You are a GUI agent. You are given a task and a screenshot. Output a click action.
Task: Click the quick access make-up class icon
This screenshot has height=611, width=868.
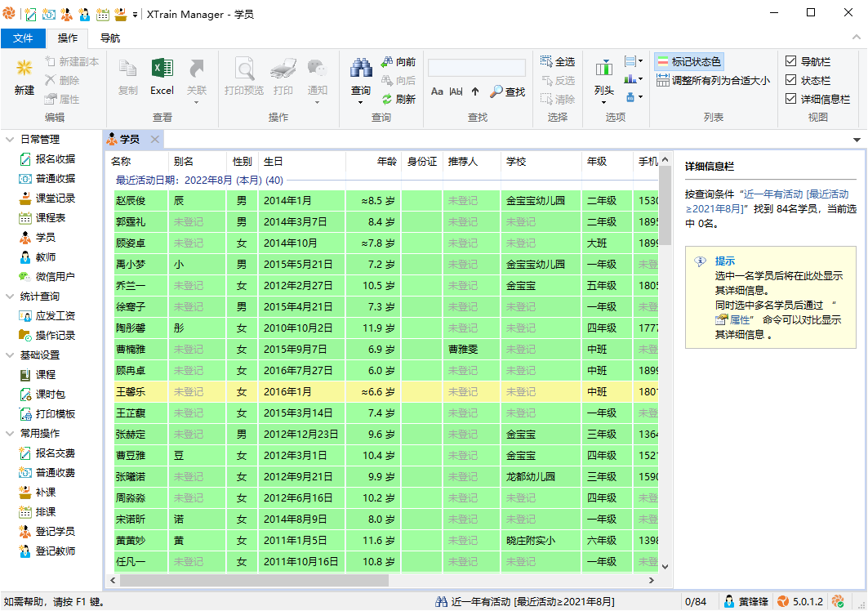pyautogui.click(x=120, y=15)
